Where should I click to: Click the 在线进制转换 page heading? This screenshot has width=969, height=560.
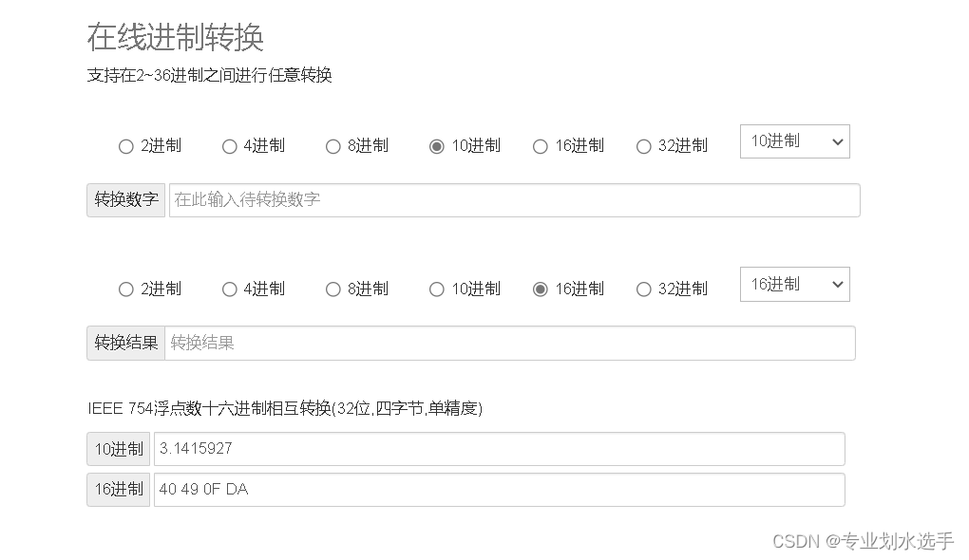pyautogui.click(x=176, y=38)
